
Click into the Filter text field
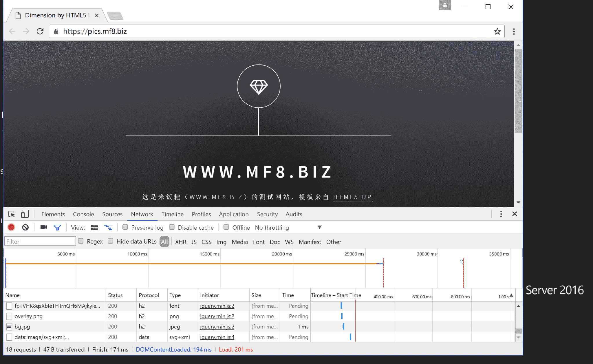(x=40, y=242)
